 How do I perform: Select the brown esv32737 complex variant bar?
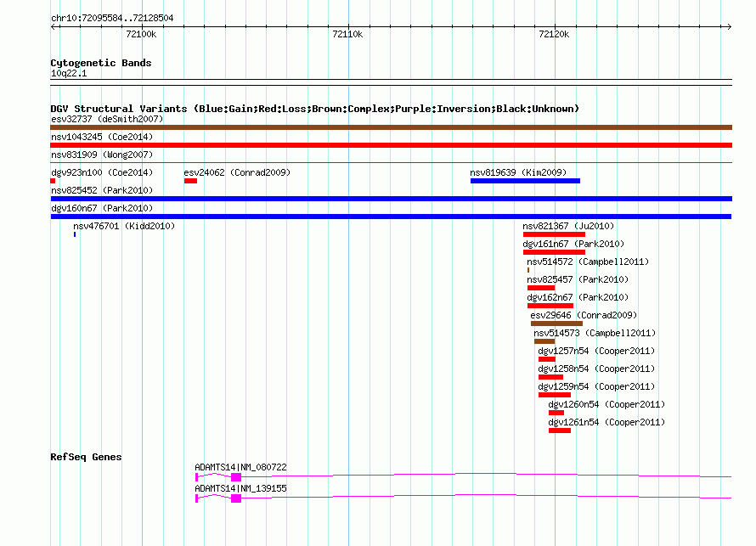coord(391,127)
